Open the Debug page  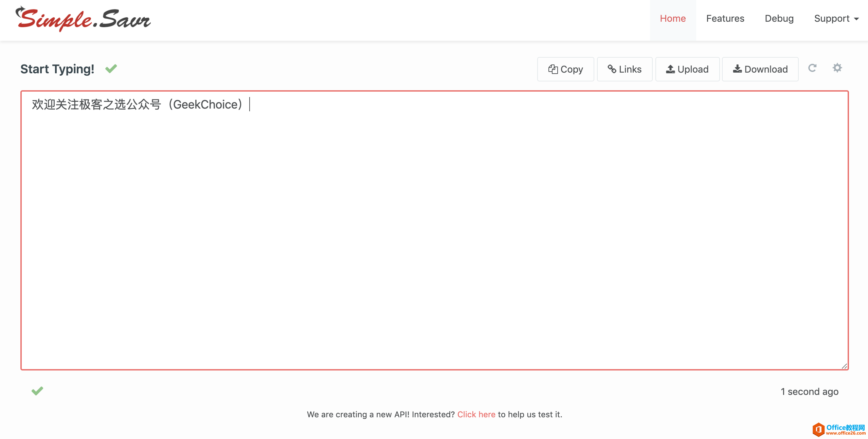779,19
